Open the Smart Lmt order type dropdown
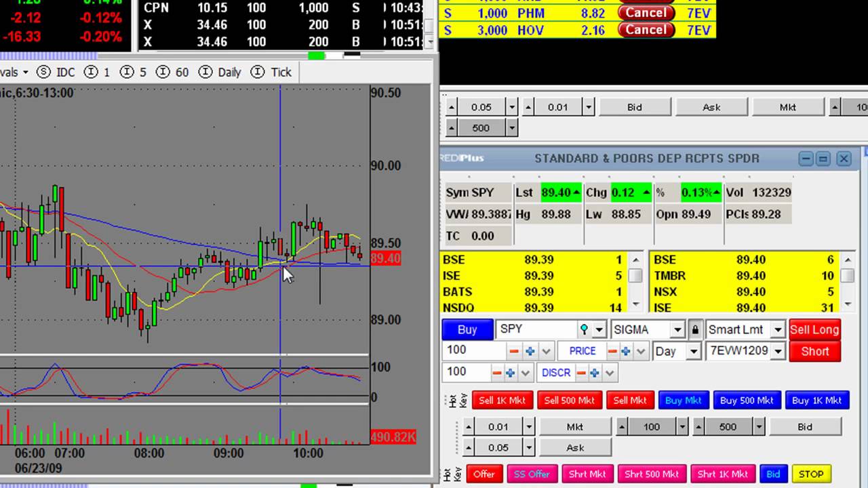The height and width of the screenshot is (488, 868). tap(778, 329)
